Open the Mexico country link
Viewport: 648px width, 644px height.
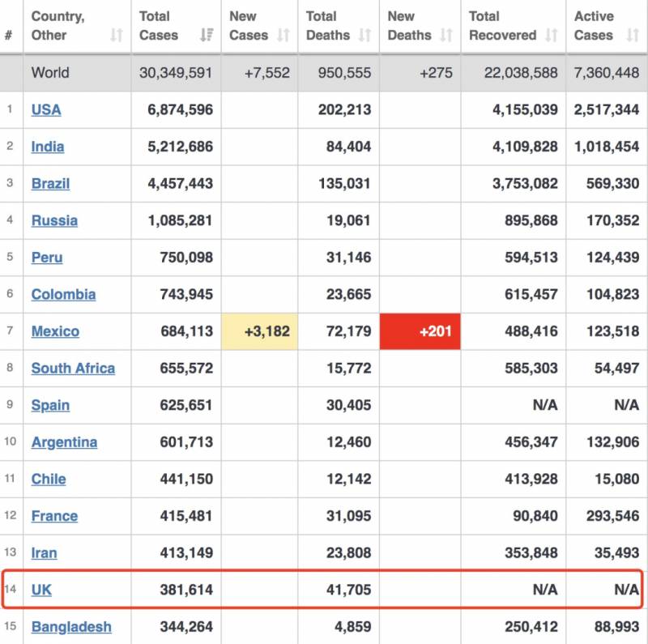pyautogui.click(x=55, y=331)
